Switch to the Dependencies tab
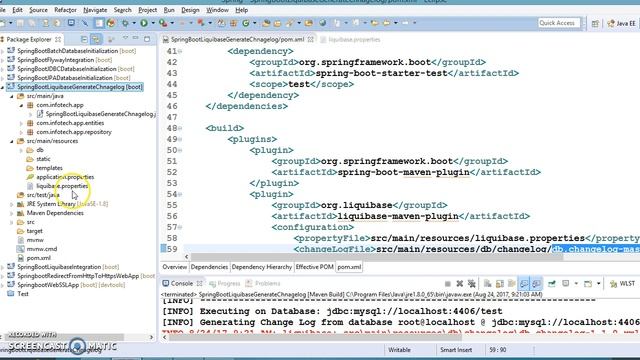Screen dimensions: 640x360 pyautogui.click(x=209, y=267)
